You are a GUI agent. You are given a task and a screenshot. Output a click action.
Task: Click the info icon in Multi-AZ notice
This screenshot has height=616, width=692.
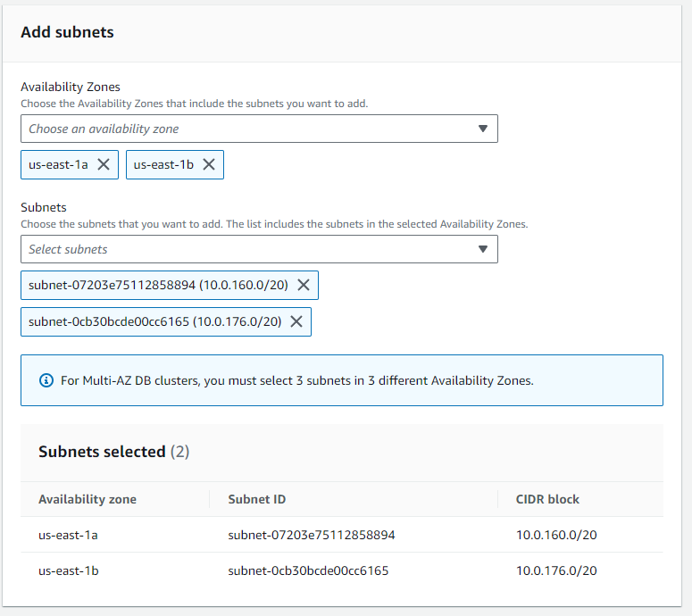pyautogui.click(x=46, y=380)
